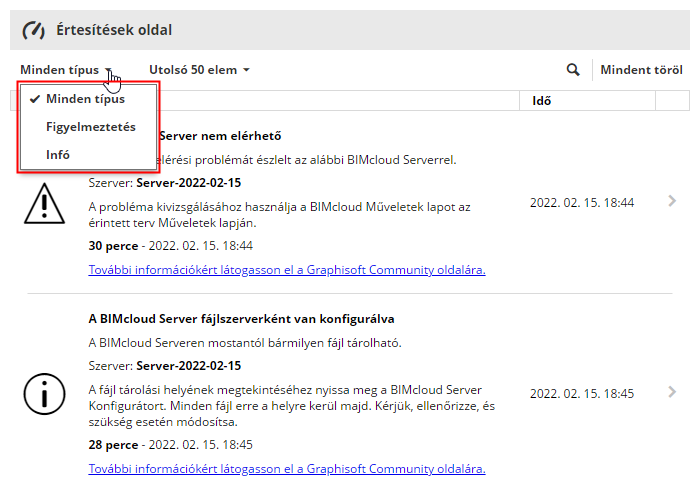
Task: Click the info circle icon
Action: click(x=44, y=394)
